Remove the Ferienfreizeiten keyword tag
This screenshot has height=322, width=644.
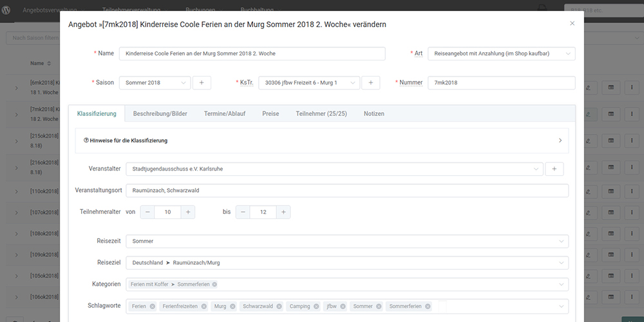point(204,307)
